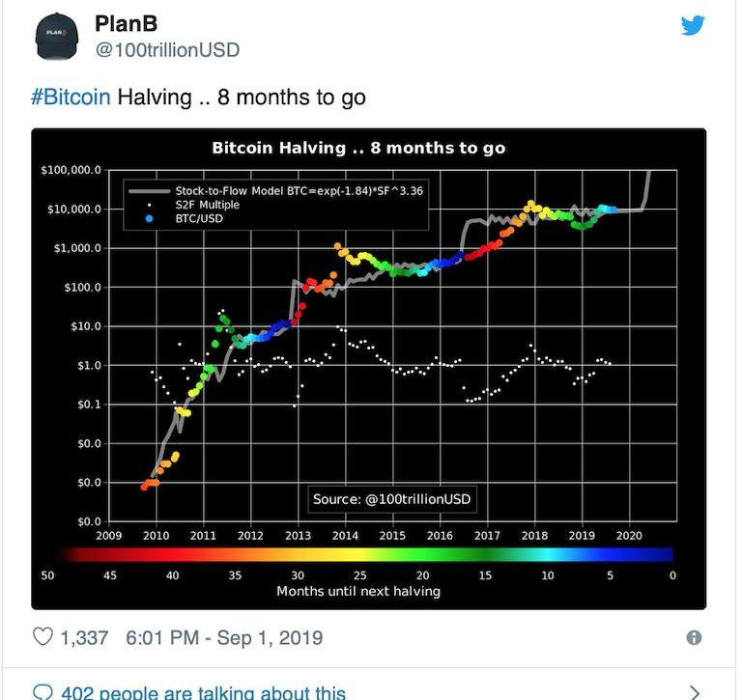Open the 402 people are talking link
The height and width of the screenshot is (700, 742).
click(204, 693)
